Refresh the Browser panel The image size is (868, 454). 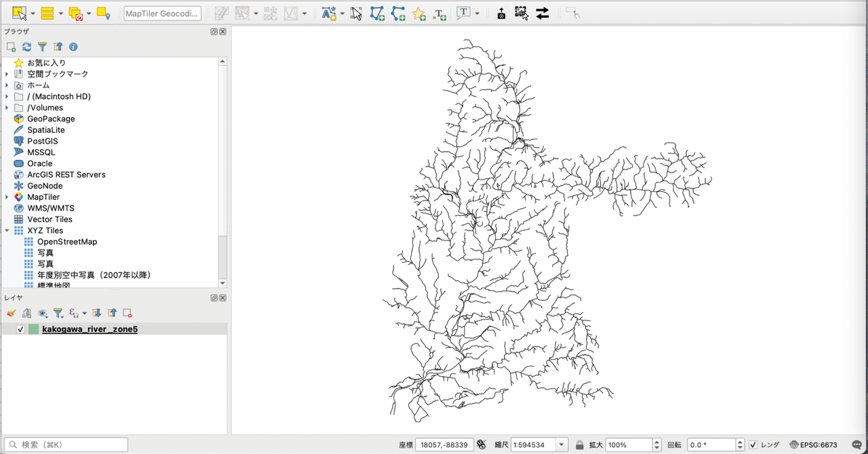point(26,47)
